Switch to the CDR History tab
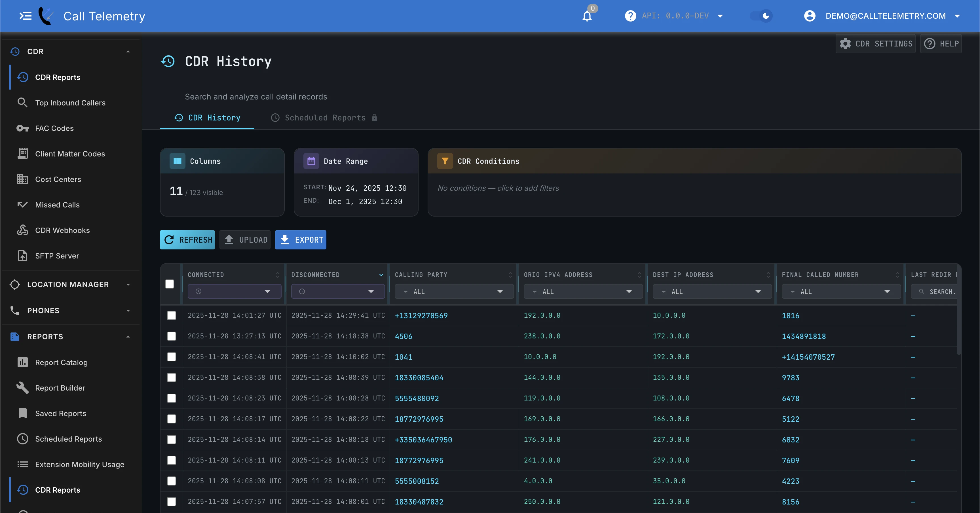Screen dimensions: 980x513 [207, 118]
